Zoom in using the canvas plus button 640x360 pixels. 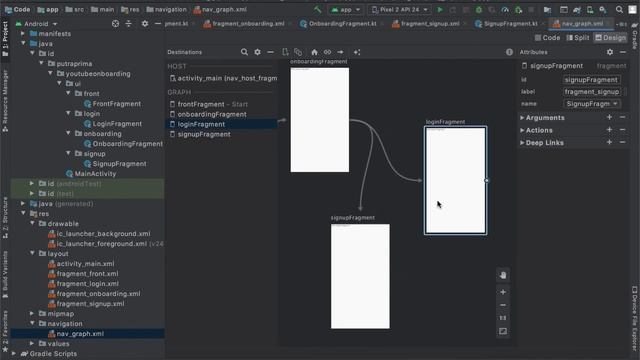tap(503, 292)
